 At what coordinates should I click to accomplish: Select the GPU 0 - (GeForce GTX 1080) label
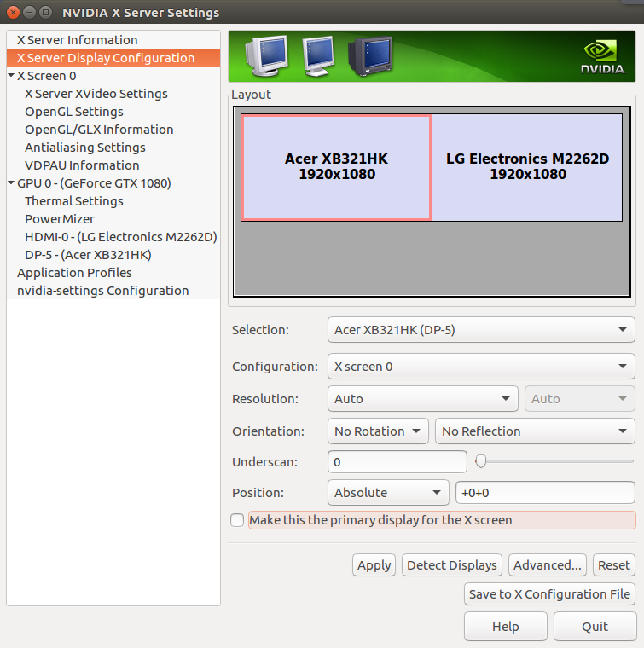click(x=94, y=183)
